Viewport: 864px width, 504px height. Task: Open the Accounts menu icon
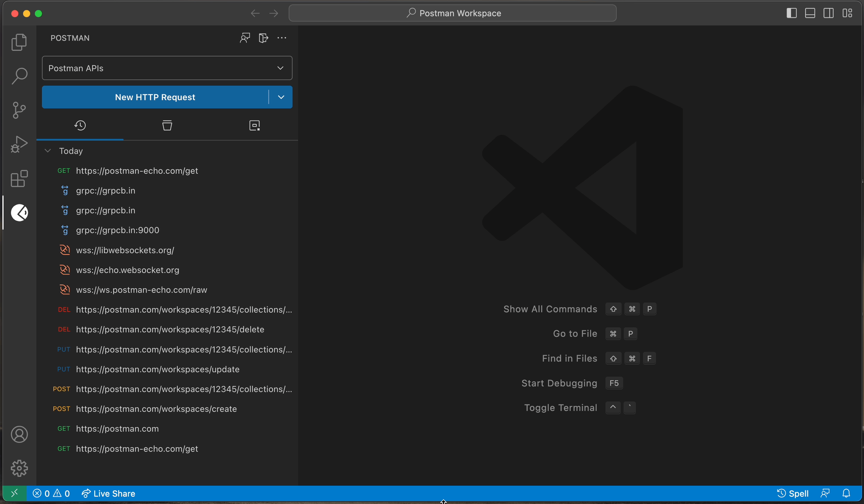[19, 434]
